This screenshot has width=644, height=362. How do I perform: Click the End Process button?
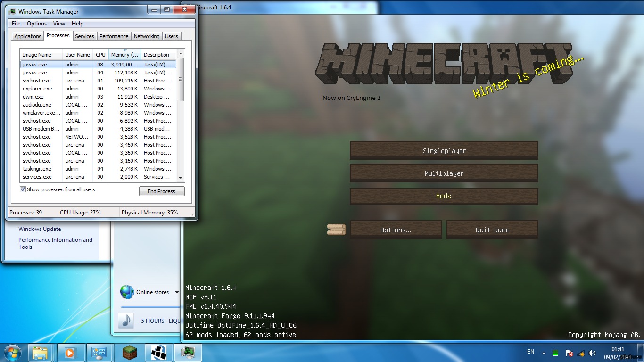(162, 191)
